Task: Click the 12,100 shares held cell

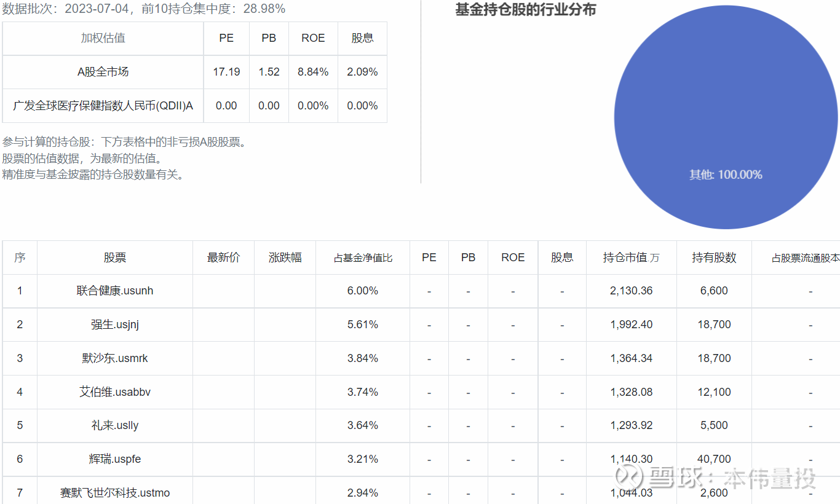Action: [714, 392]
